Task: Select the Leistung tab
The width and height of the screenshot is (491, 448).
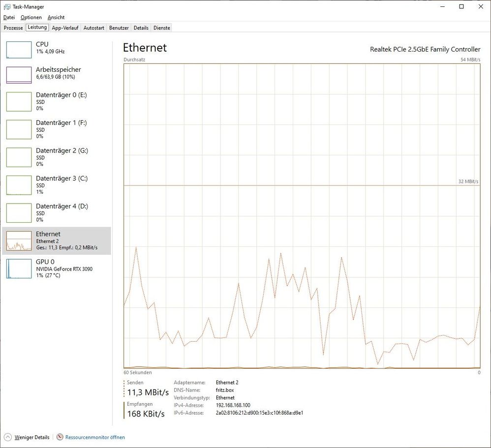Action: (37, 27)
